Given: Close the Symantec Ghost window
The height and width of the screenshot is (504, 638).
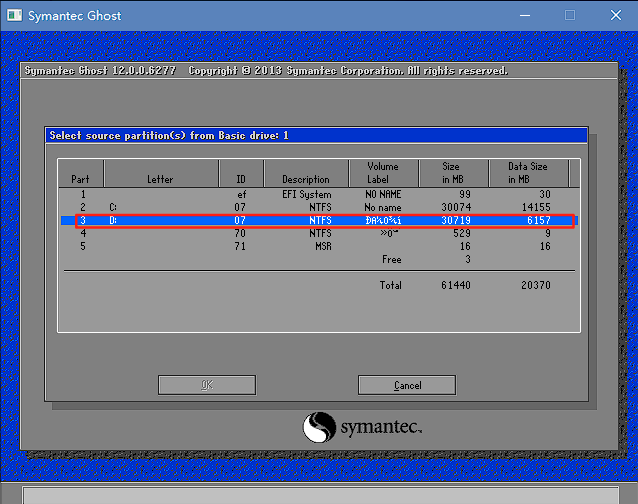Looking at the screenshot, I should (x=614, y=15).
